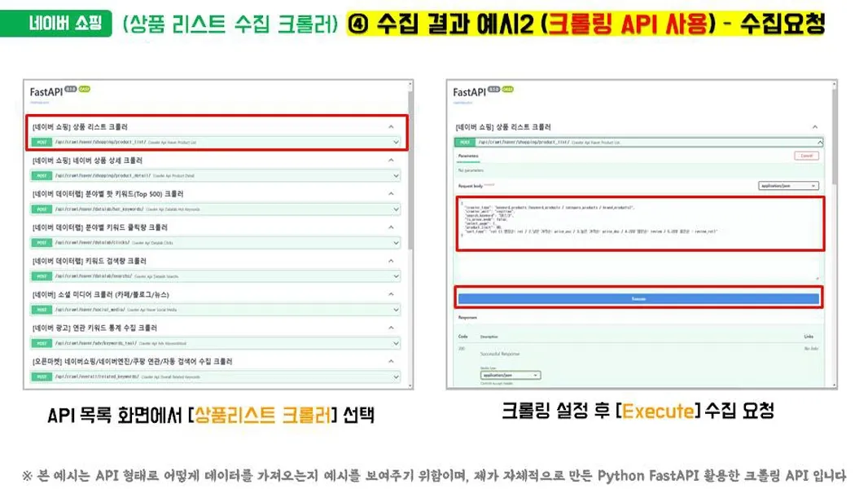Expand POST social_media endpoint arrow
This screenshot has width=868, height=489.
[x=396, y=310]
